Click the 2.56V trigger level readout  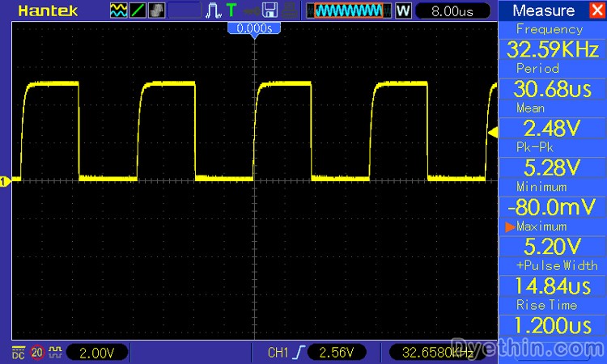[337, 353]
